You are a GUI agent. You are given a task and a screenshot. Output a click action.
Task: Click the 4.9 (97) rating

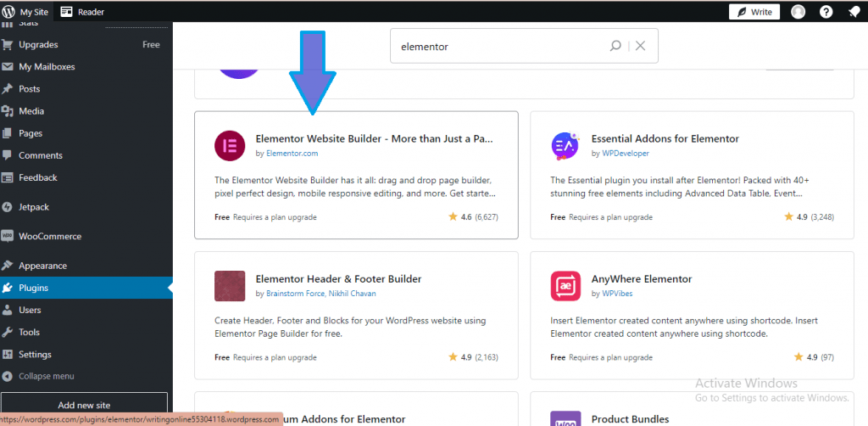(x=814, y=357)
